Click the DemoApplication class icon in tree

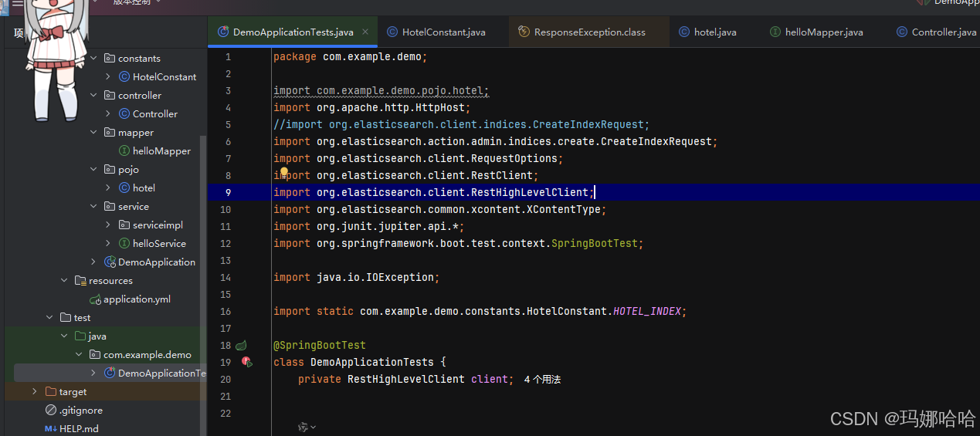pyautogui.click(x=109, y=262)
